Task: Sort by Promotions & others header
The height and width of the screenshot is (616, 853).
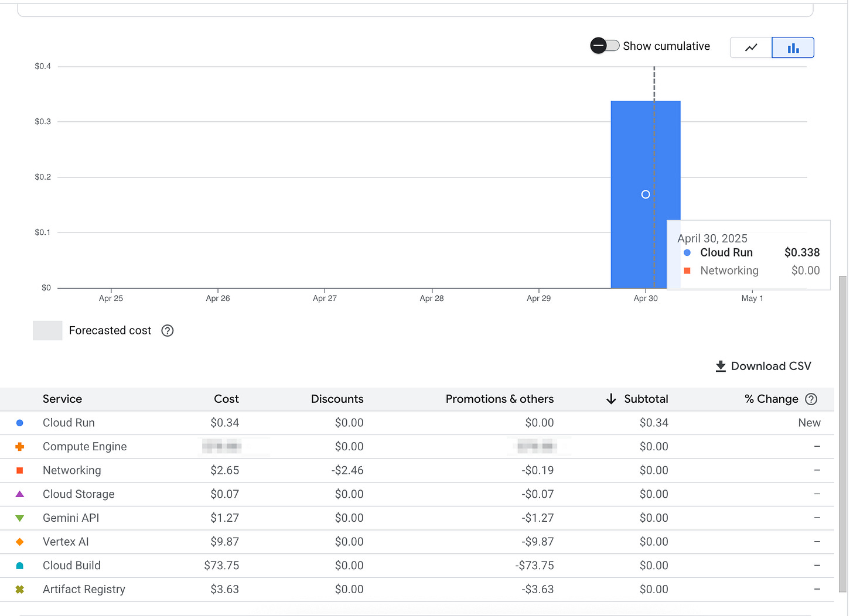Action: 500,399
